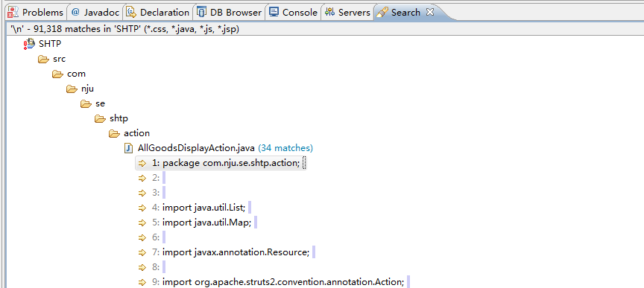Click the nju folder icon

point(72,89)
